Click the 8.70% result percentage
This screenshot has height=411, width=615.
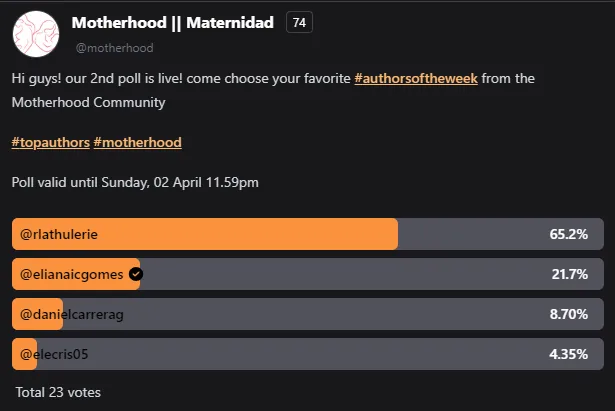point(568,314)
